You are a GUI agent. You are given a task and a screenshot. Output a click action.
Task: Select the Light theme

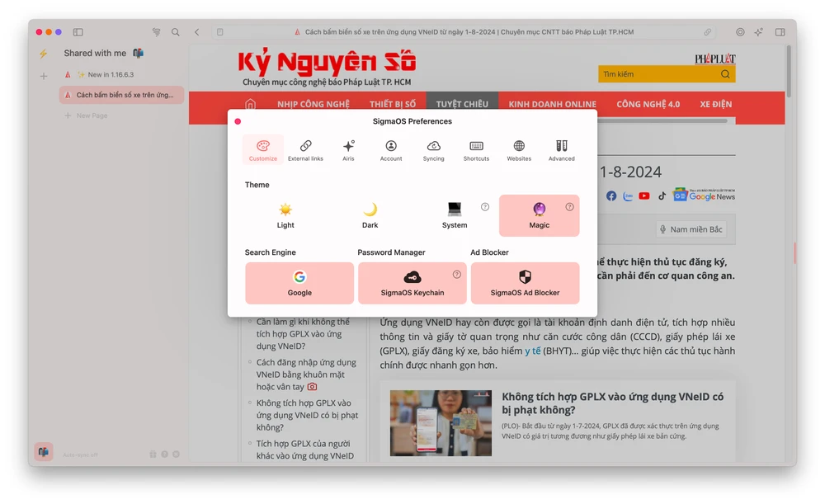285,215
